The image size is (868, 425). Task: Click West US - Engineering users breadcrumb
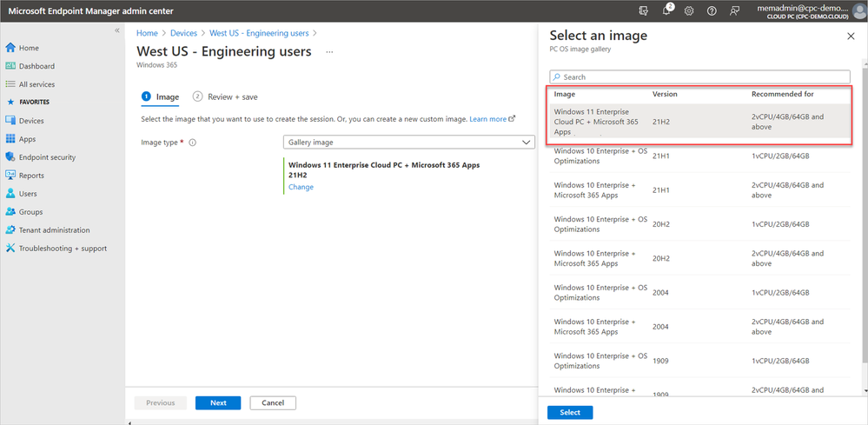259,33
